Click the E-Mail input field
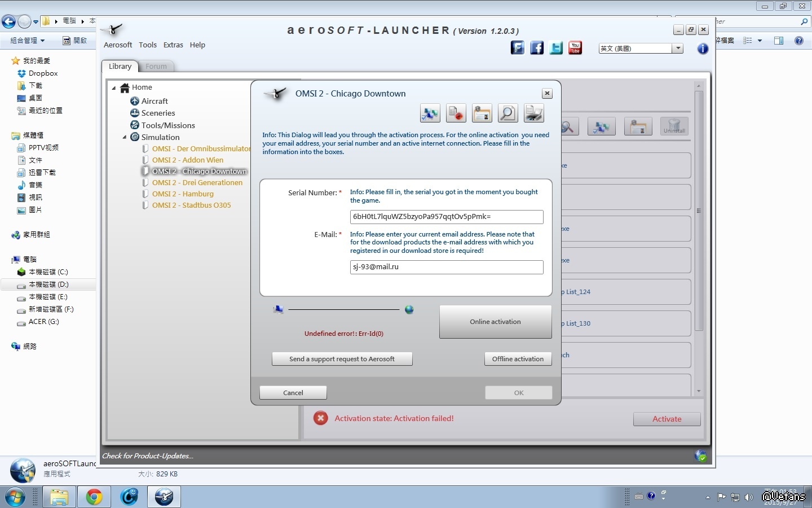This screenshot has width=812, height=508. coord(447,267)
